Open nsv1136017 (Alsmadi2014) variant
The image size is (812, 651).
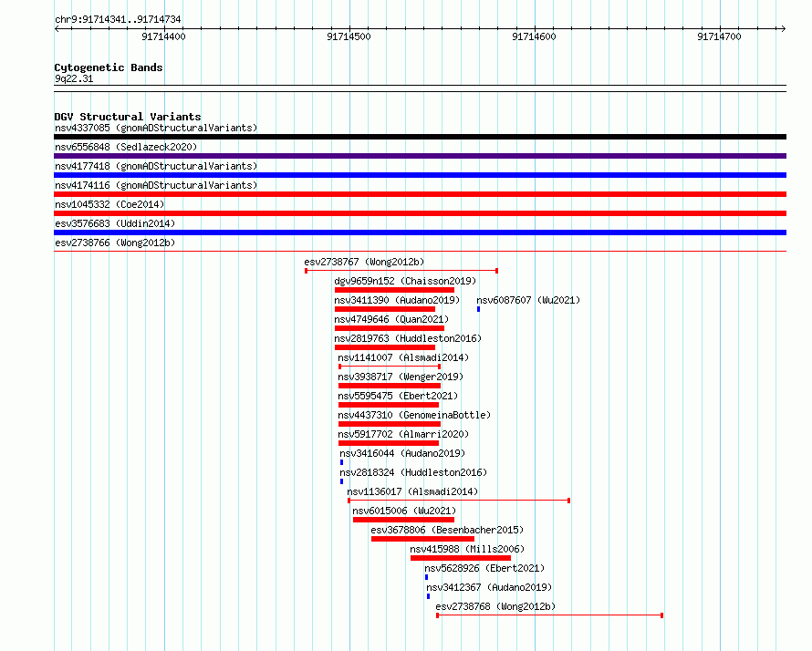click(x=412, y=491)
